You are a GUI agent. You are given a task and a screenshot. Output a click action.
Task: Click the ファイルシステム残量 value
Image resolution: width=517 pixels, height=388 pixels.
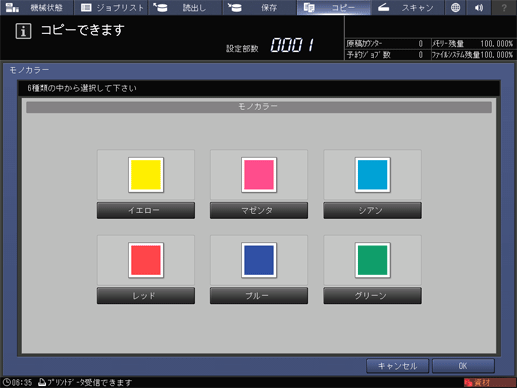(x=496, y=55)
